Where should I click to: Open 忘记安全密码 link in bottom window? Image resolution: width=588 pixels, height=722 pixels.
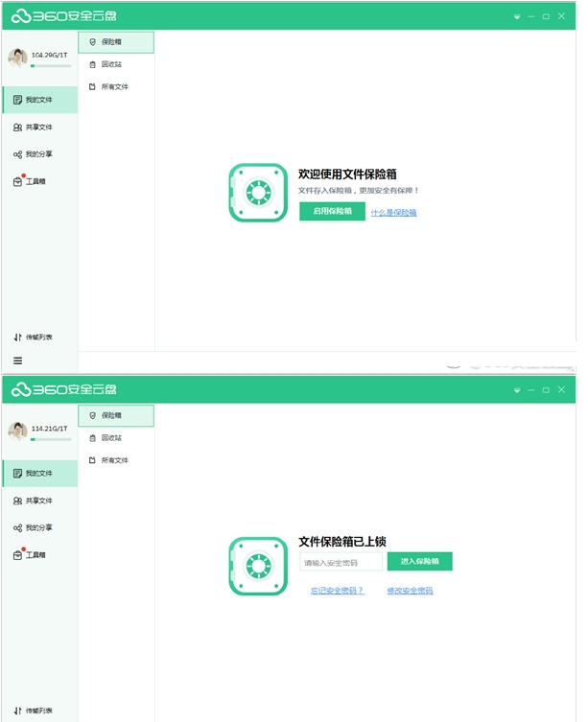[338, 591]
